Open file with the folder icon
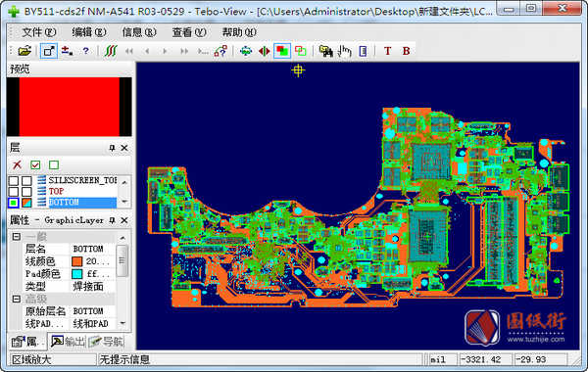588x372 pixels. (x=24, y=51)
